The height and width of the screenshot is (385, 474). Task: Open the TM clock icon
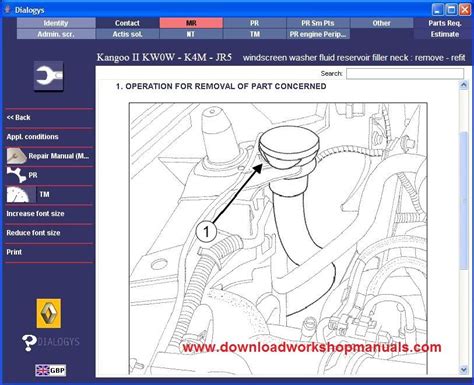(21, 194)
